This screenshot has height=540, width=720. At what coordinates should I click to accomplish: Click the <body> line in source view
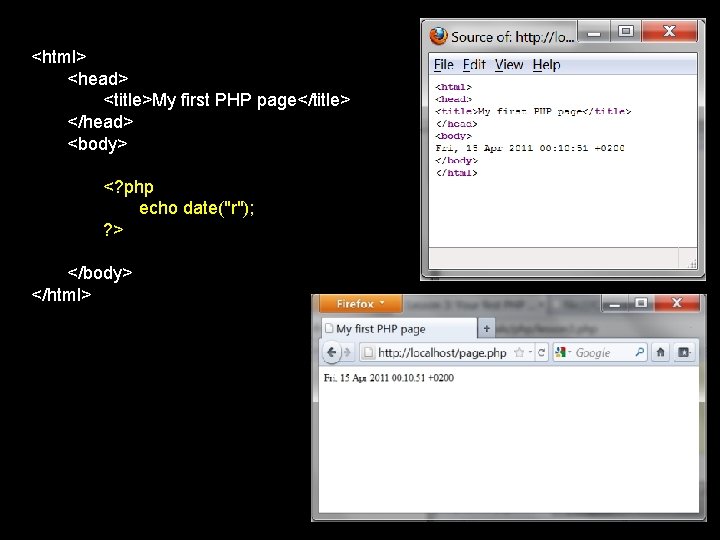pyautogui.click(x=453, y=136)
